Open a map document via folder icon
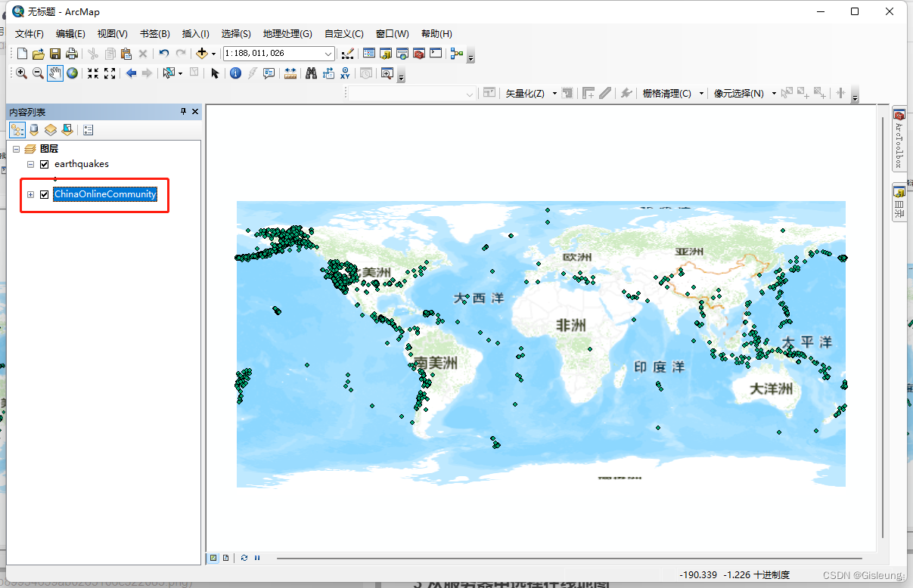 pos(39,54)
